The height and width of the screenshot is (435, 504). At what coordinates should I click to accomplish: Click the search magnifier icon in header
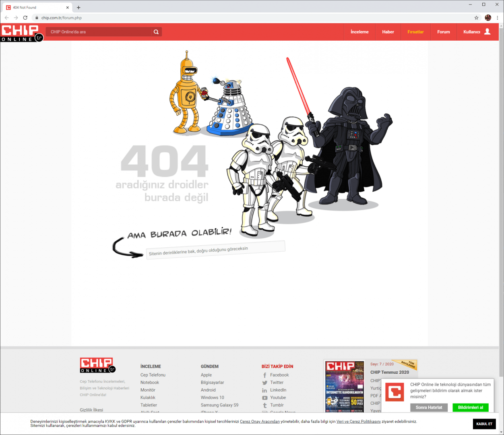tap(156, 32)
